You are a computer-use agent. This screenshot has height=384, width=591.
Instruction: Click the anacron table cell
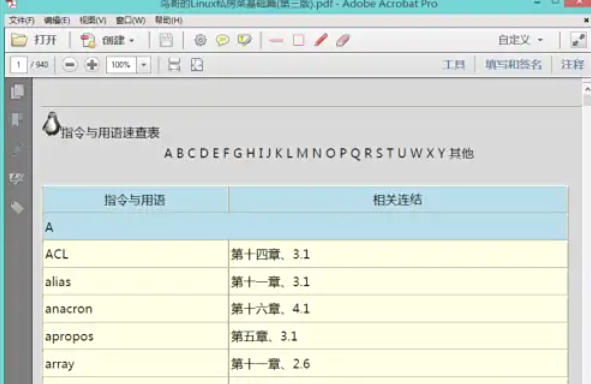136,309
